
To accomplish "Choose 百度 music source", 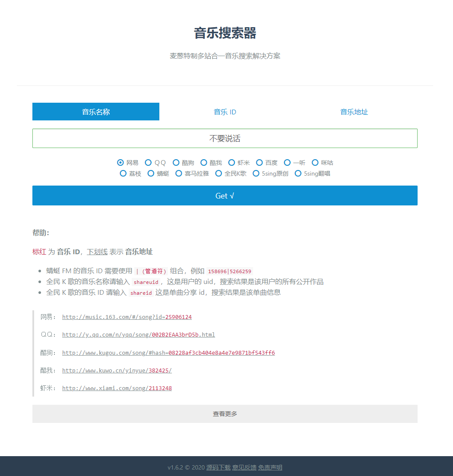I will point(259,163).
